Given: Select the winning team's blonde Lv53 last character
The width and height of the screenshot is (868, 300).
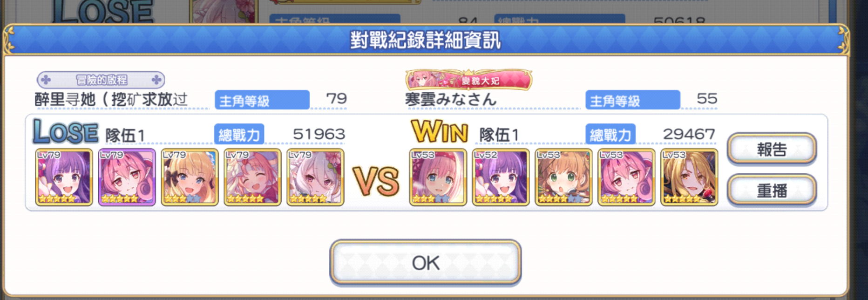Looking at the screenshot, I should coord(689,177).
